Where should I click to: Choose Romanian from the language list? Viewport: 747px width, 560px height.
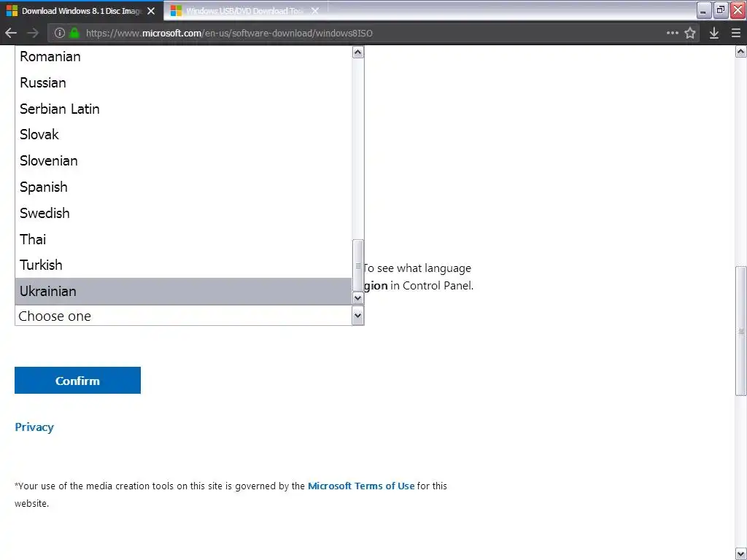pos(183,57)
